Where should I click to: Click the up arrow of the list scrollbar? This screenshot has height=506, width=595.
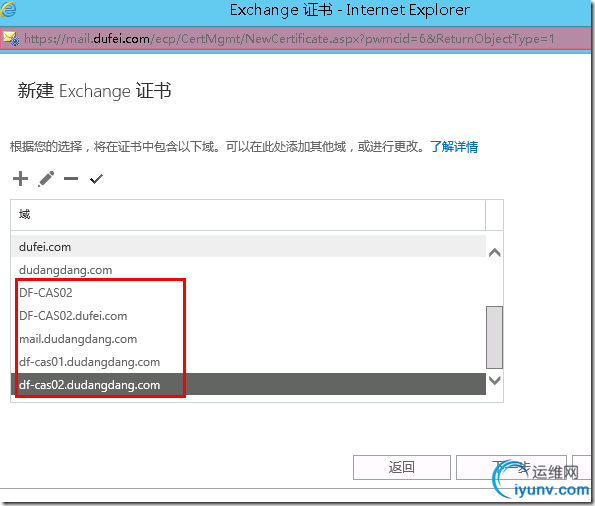[494, 252]
